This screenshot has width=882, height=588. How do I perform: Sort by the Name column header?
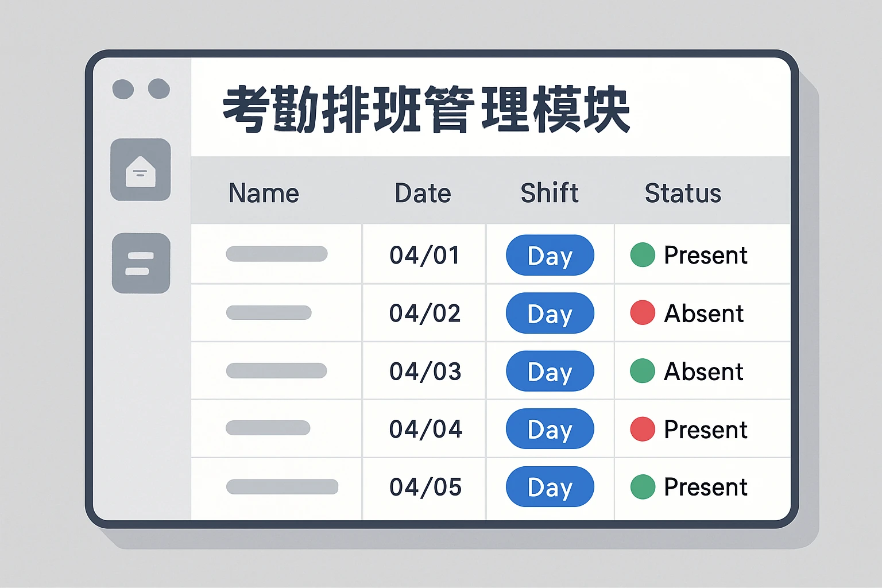coord(264,193)
